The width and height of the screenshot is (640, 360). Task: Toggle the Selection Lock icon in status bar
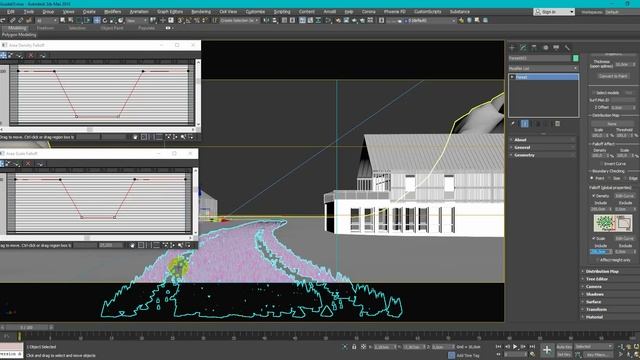(354, 347)
